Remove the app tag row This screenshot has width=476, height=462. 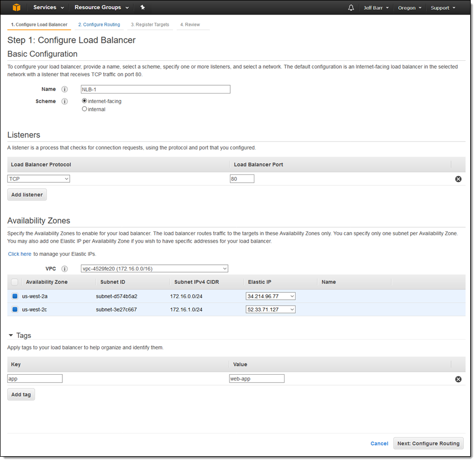458,379
